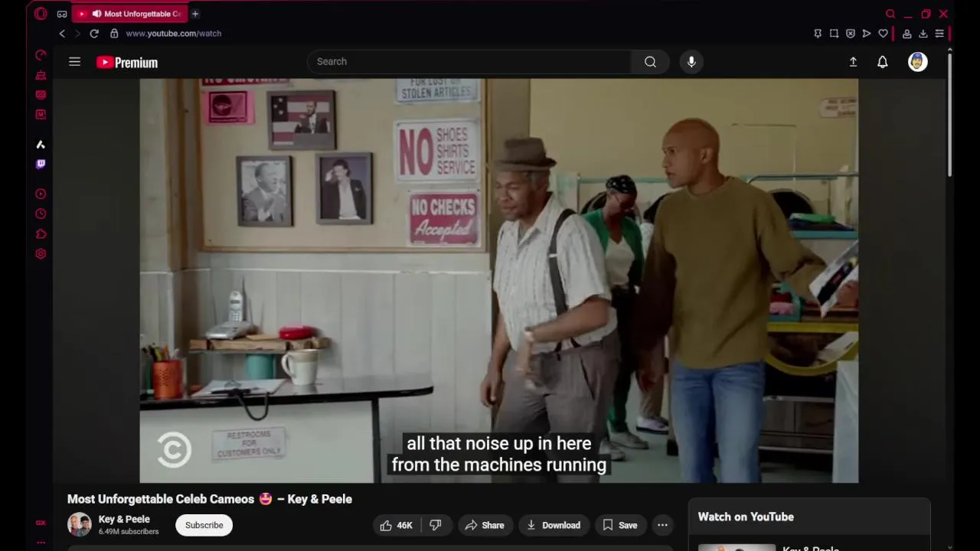The width and height of the screenshot is (980, 551).
Task: Download the video
Action: [x=554, y=525]
